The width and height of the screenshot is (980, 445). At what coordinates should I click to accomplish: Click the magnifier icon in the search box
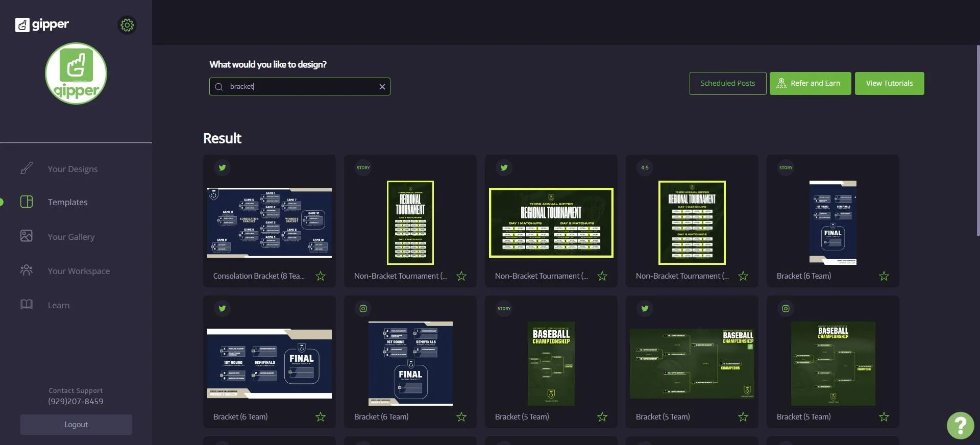219,87
